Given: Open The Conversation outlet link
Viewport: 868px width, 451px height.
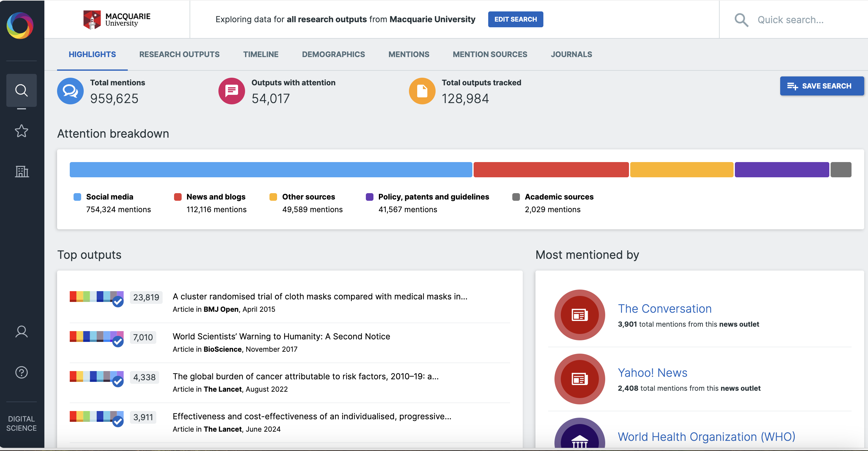Looking at the screenshot, I should (x=665, y=308).
